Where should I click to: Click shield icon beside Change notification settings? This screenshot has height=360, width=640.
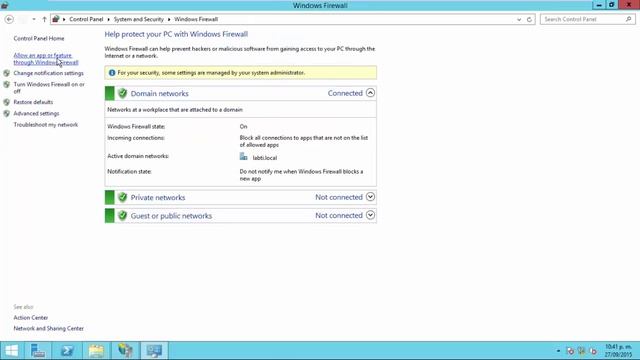pos(6,73)
